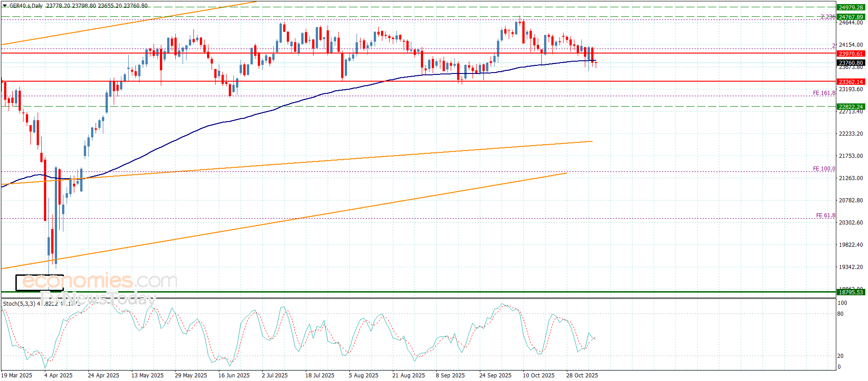
Task: Click the 4 Apr 2025 date marker
Action: (58, 375)
